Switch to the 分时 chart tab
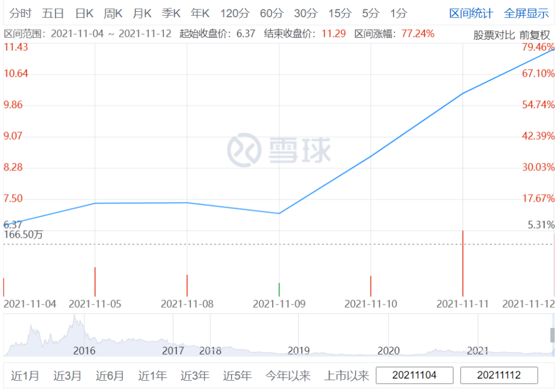559x392 pixels. point(20,13)
